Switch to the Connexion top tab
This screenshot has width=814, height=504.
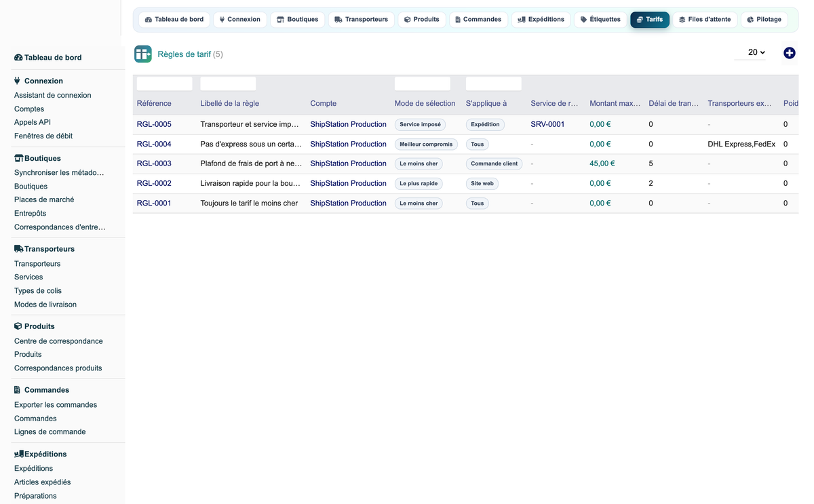tap(239, 20)
